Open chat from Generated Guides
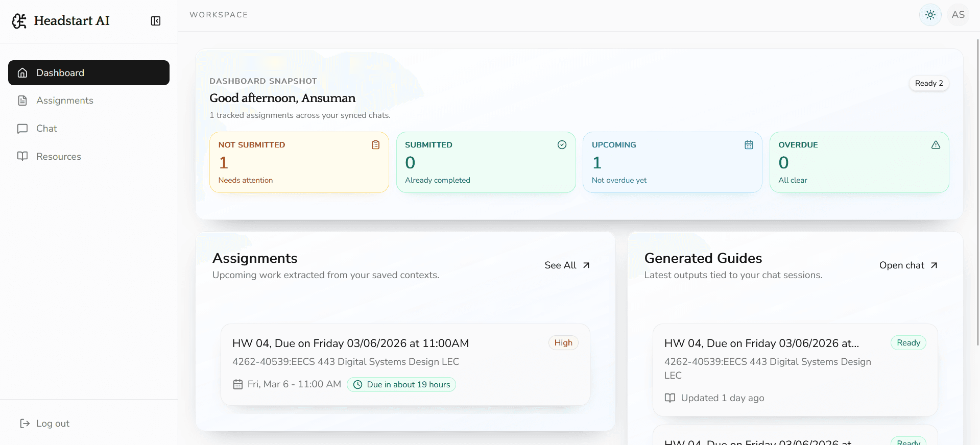Viewport: 980px width, 445px height. (909, 265)
